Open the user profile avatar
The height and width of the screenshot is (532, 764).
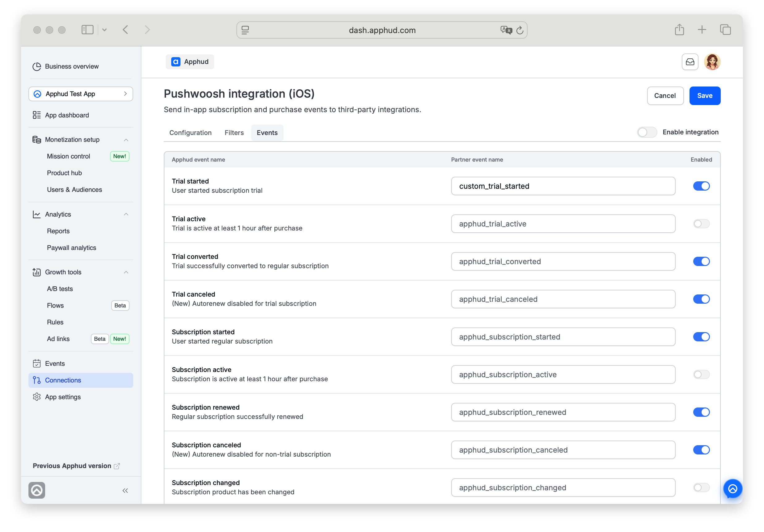click(x=712, y=62)
